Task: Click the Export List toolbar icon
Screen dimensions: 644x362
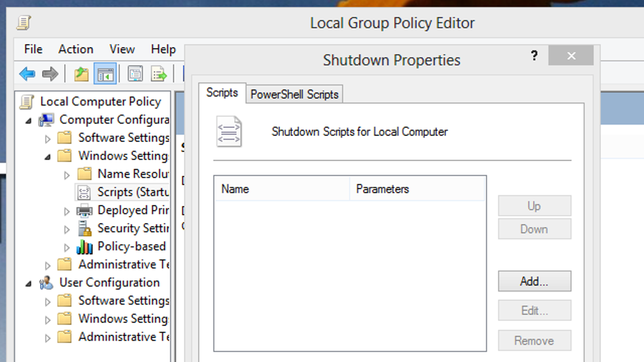Action: tap(159, 74)
